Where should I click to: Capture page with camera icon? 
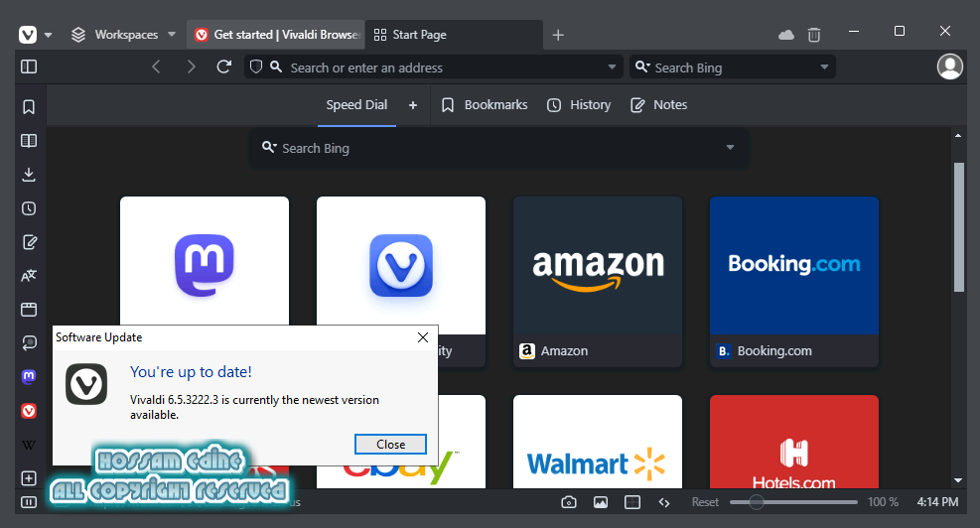569,502
